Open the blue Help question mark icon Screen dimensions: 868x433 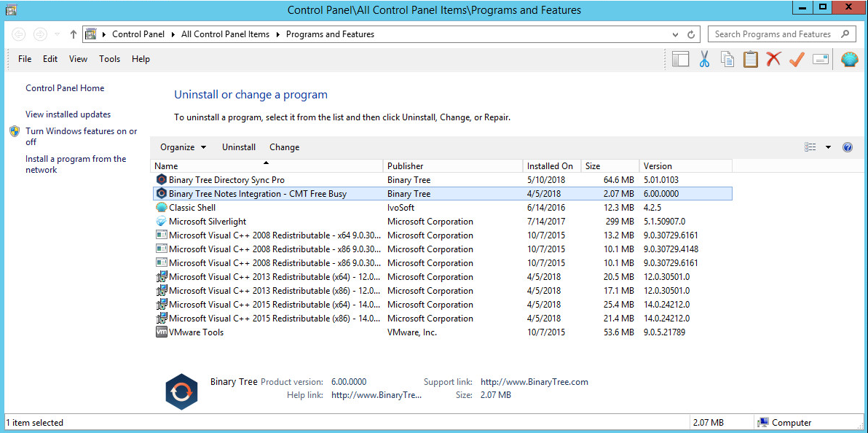(847, 147)
